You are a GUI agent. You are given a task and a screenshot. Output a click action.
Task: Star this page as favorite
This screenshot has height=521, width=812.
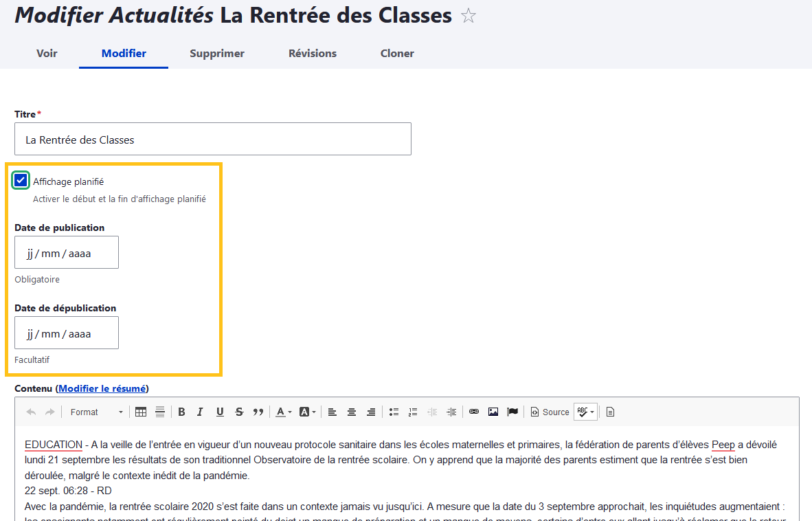pyautogui.click(x=469, y=16)
